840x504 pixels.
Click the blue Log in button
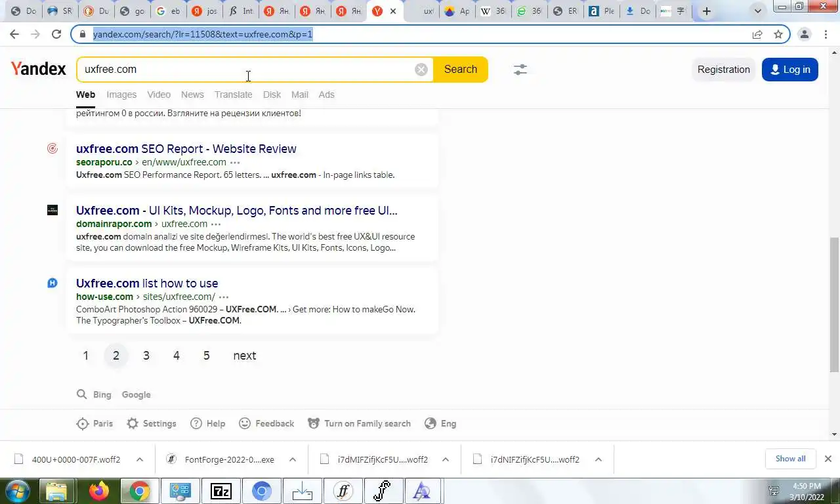click(790, 70)
